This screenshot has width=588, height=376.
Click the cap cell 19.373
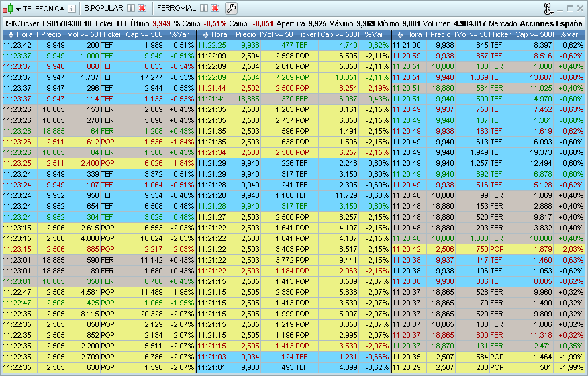(533, 152)
